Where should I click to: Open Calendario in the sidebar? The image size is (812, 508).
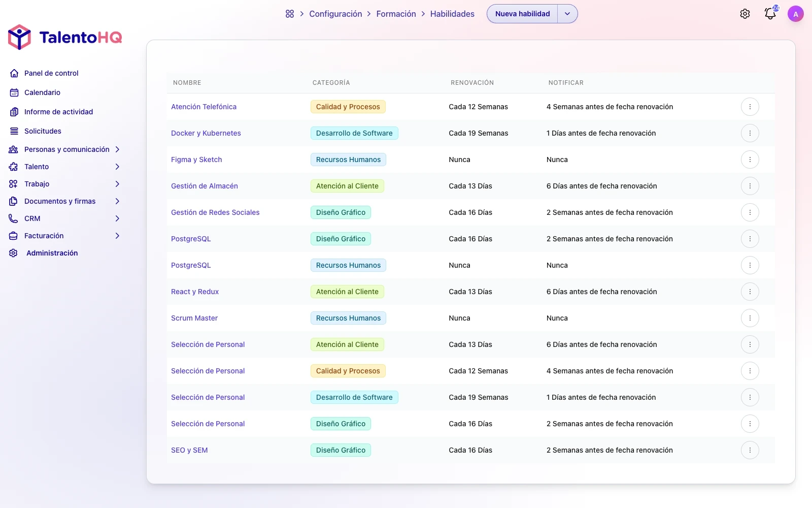tap(42, 92)
